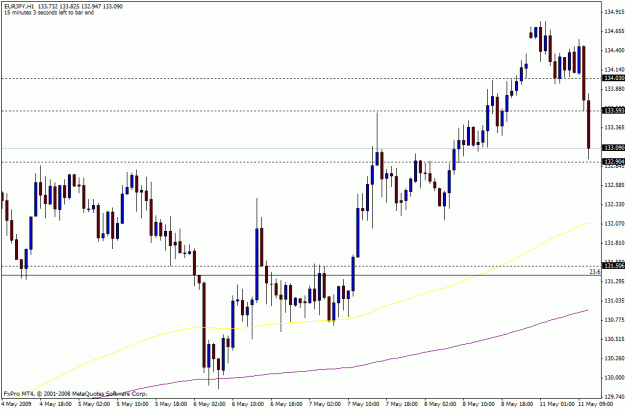The height and width of the screenshot is (409, 625).
Task: Click the 23.6 Fibonacci level label
Action: click(x=595, y=271)
